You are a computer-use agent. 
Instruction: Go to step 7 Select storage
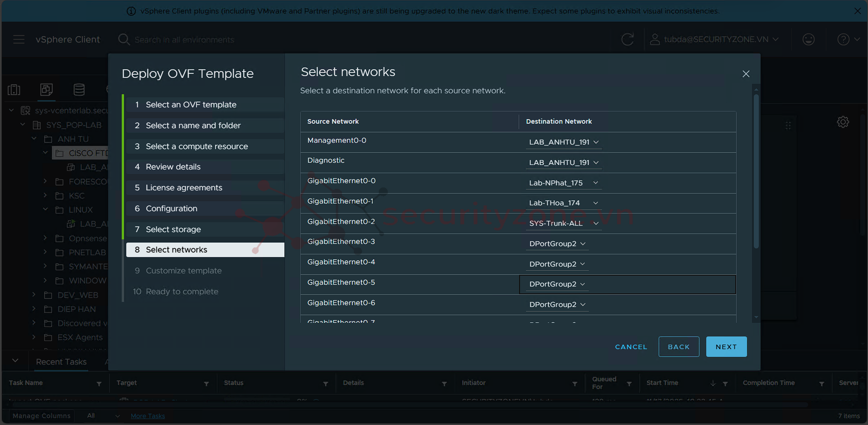(173, 229)
